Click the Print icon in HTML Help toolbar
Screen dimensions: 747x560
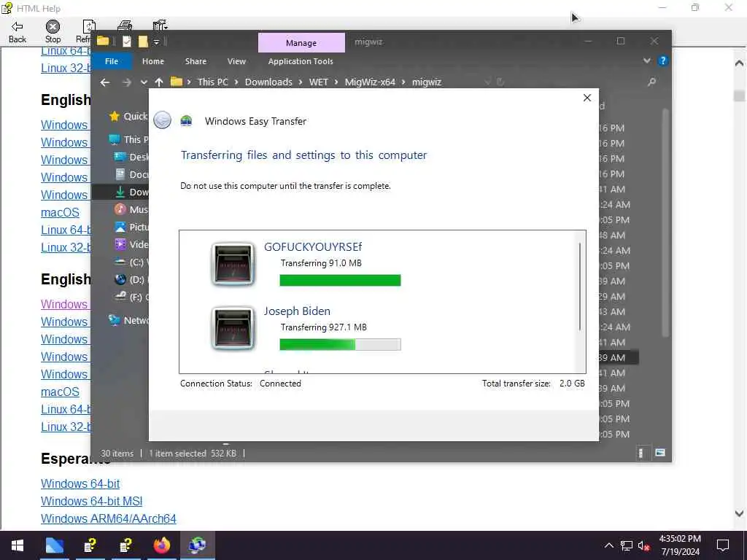pos(125,26)
